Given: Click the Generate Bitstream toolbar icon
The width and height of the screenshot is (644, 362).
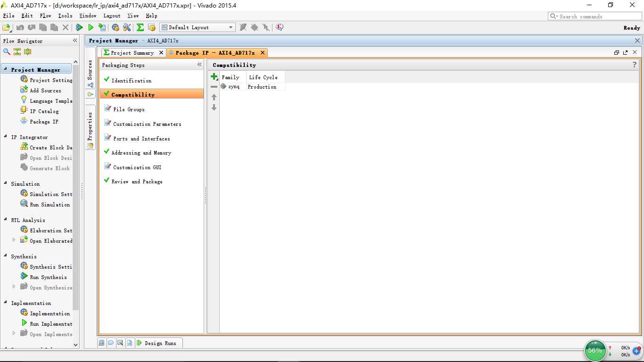Looking at the screenshot, I should pos(102,27).
